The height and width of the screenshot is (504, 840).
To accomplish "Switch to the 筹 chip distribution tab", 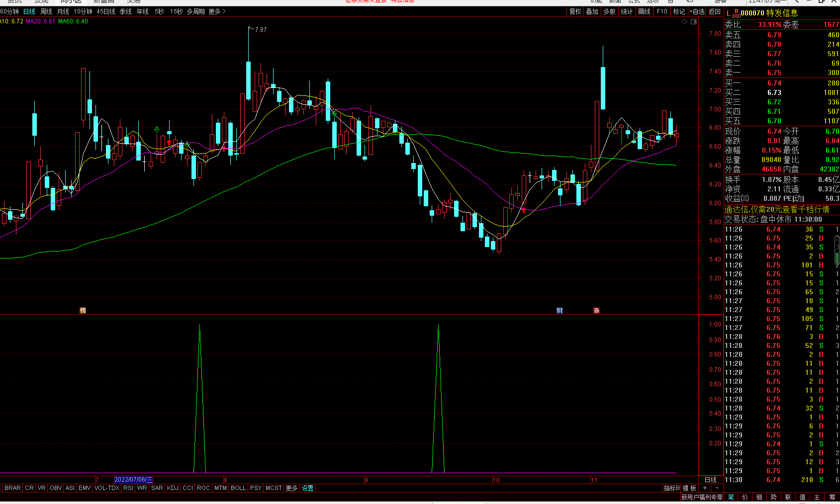I will tap(832, 497).
